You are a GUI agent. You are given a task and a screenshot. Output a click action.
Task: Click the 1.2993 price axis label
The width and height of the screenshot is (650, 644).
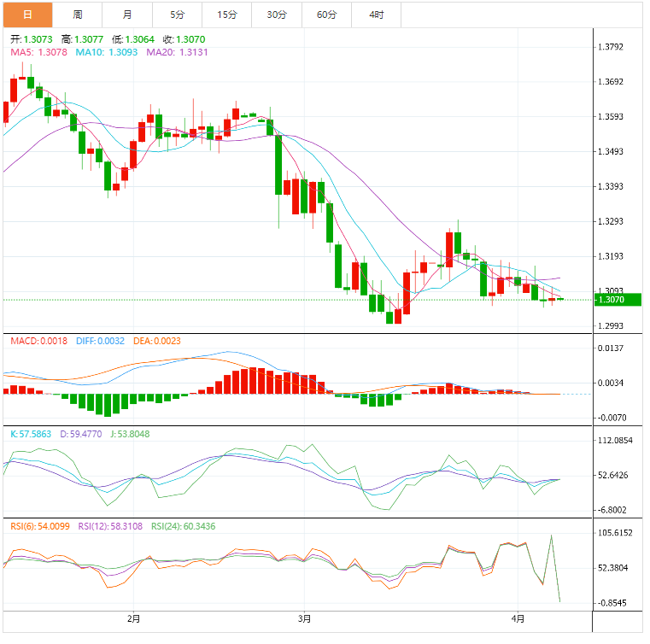click(x=610, y=325)
